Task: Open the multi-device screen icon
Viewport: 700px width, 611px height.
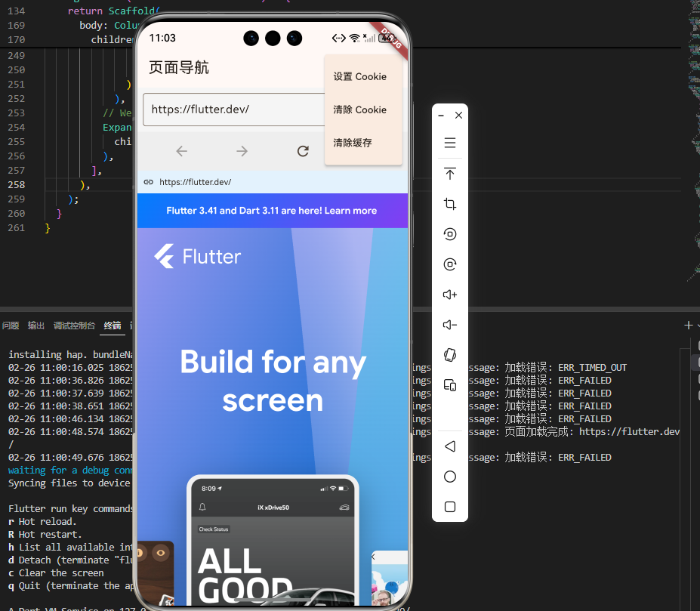Action: click(450, 385)
